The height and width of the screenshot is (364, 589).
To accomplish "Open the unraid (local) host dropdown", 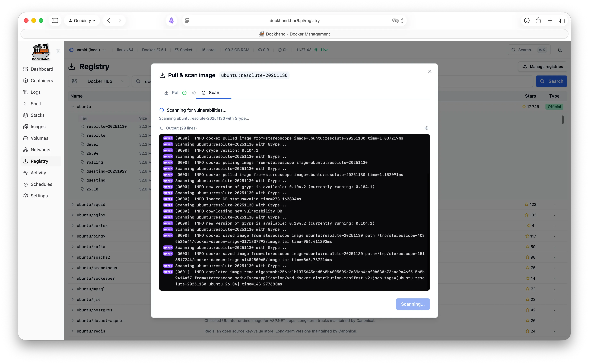I will (87, 50).
